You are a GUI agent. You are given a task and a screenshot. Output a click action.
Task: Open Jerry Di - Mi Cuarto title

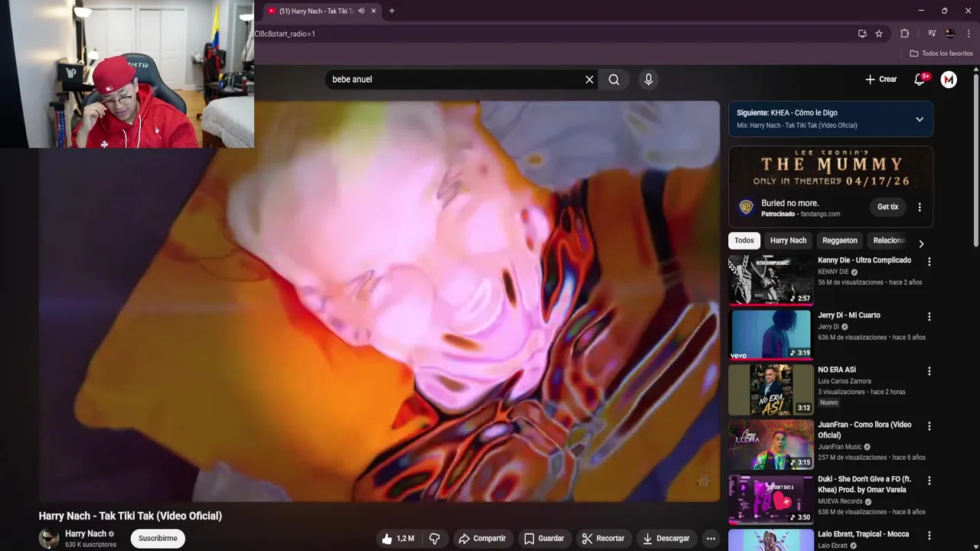(849, 315)
